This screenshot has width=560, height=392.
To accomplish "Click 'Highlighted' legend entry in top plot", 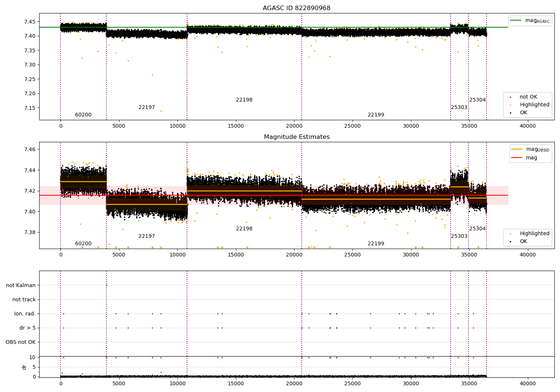I will click(x=529, y=105).
